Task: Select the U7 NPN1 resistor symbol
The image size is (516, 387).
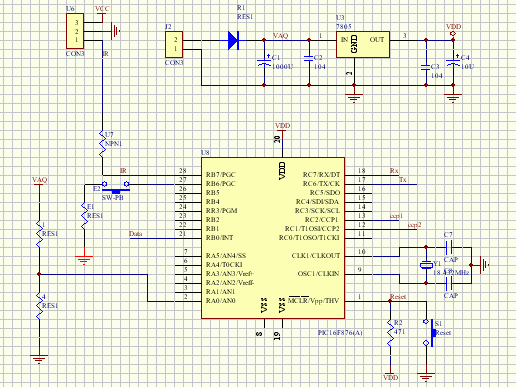Action: click(102, 144)
